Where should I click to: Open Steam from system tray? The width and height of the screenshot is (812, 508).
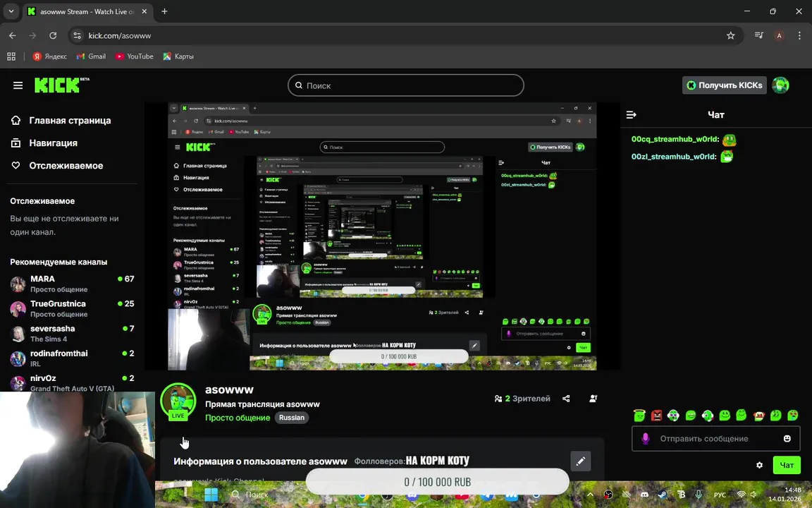[663, 495]
